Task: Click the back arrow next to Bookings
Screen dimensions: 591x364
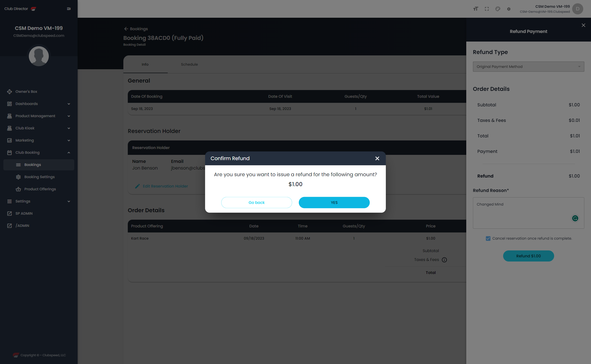Action: [x=126, y=29]
